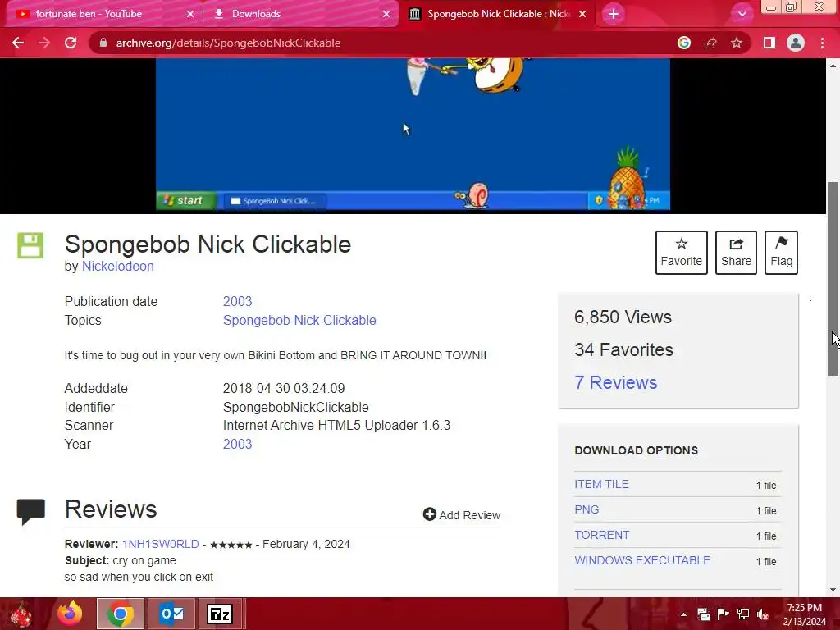Open the 7 Reviews link
Viewport: 840px width, 630px height.
click(615, 382)
